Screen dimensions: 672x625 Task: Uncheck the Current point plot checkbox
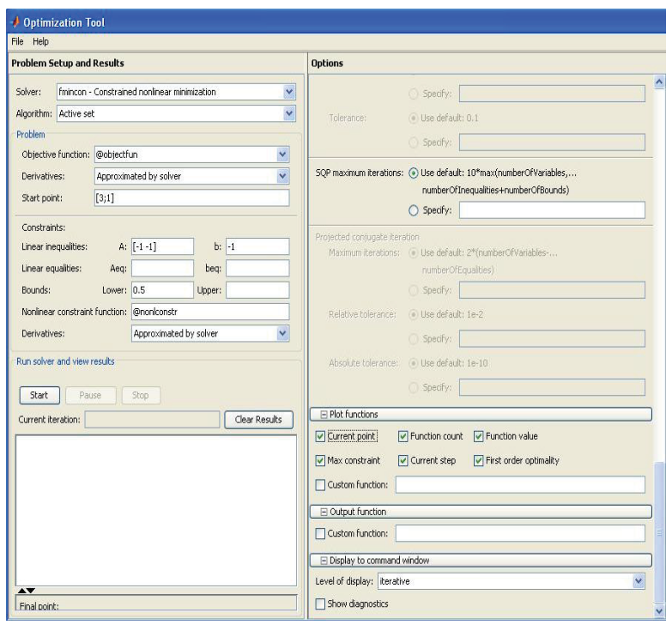(x=320, y=436)
